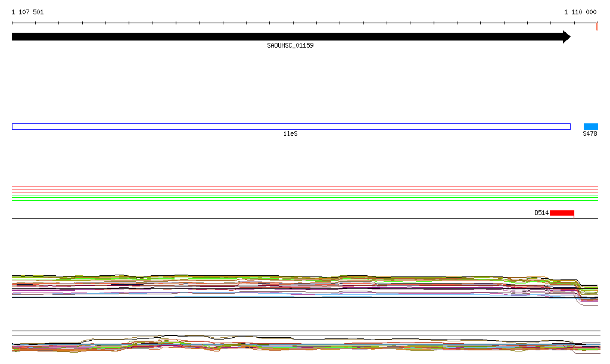
Task: Click the arrowhead tip of gene SAOUHSC_01159
Action: point(568,37)
